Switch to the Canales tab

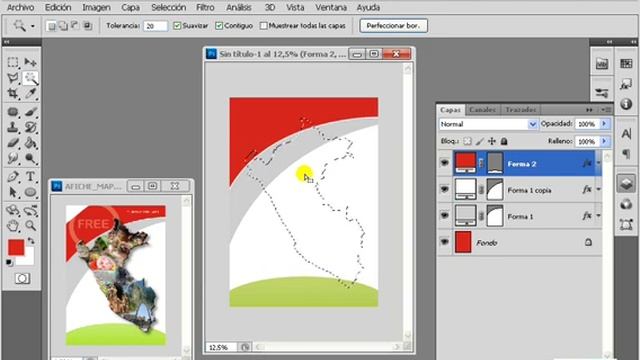click(482, 109)
